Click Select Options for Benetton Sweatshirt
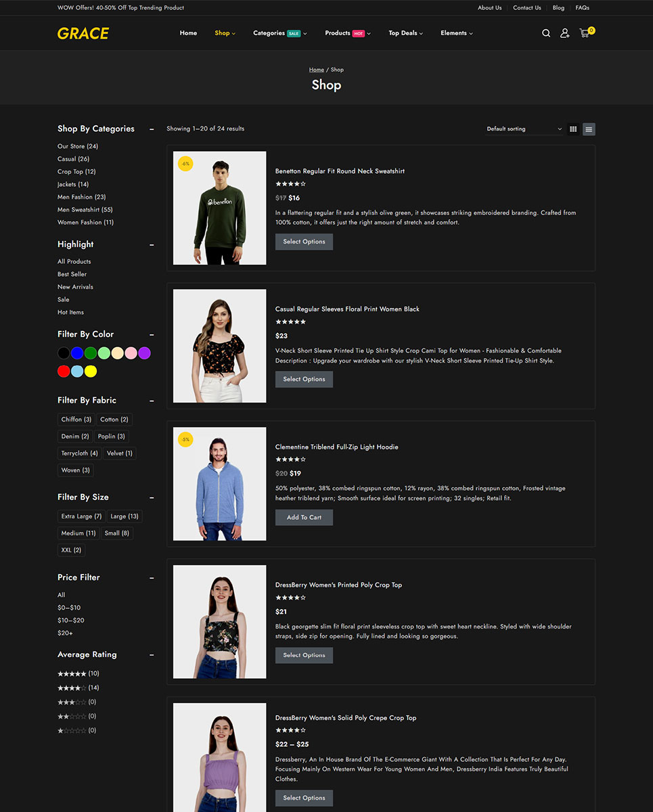Viewport: 653px width, 812px height. pos(304,242)
